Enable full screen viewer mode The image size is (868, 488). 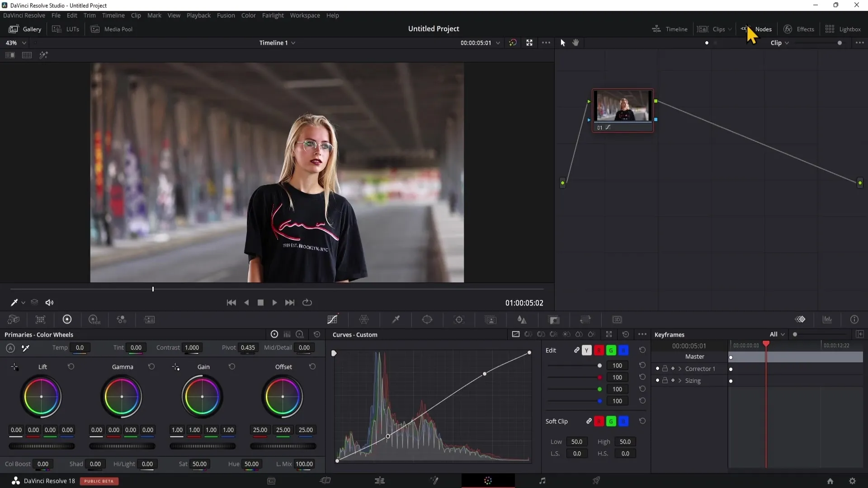(529, 42)
